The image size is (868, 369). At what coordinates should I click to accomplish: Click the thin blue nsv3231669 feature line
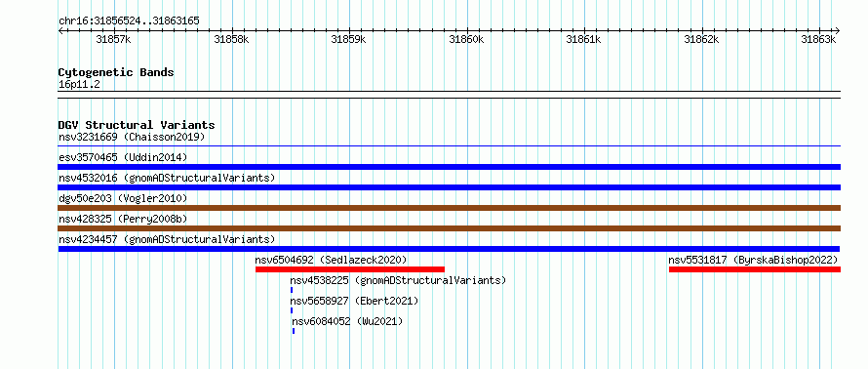click(x=450, y=146)
